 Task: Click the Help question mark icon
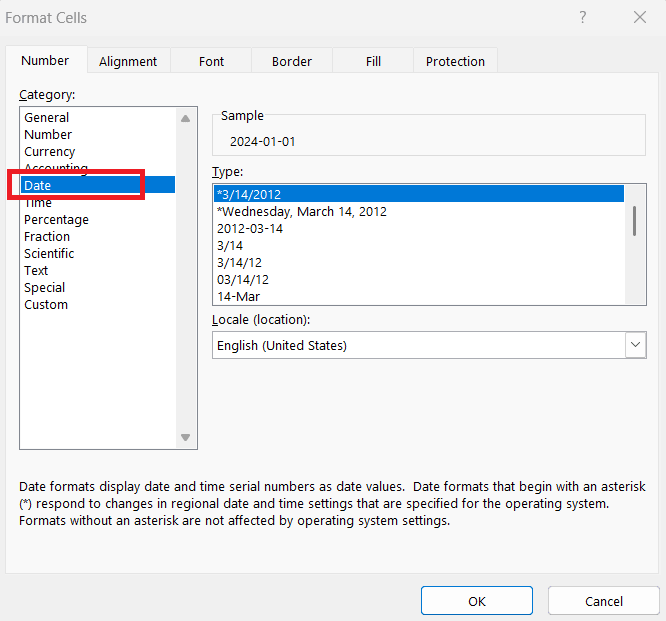tap(583, 18)
